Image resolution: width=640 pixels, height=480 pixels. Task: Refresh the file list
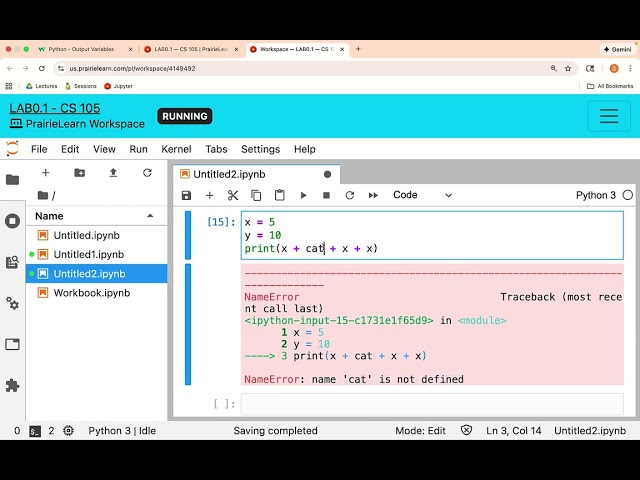pyautogui.click(x=147, y=173)
